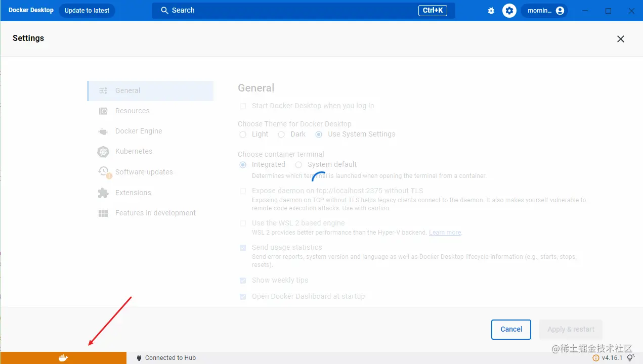Switch to Docker Engine settings

click(x=150, y=131)
